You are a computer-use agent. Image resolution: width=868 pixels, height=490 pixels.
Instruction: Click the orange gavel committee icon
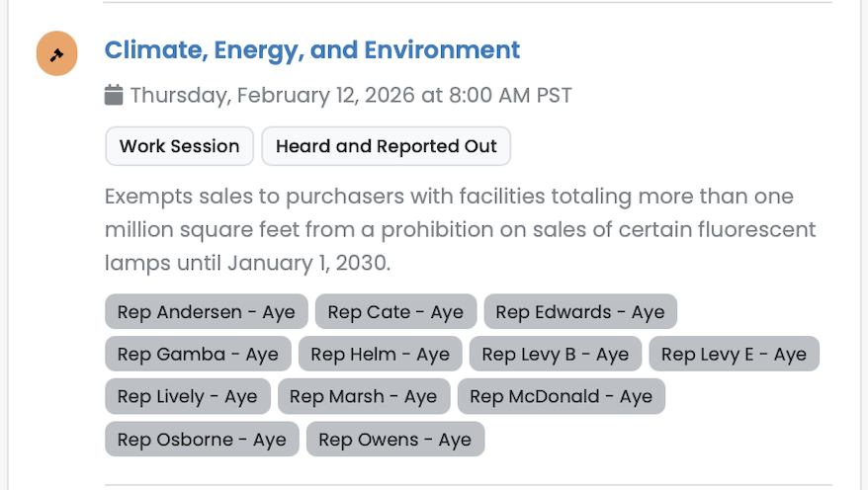[57, 53]
